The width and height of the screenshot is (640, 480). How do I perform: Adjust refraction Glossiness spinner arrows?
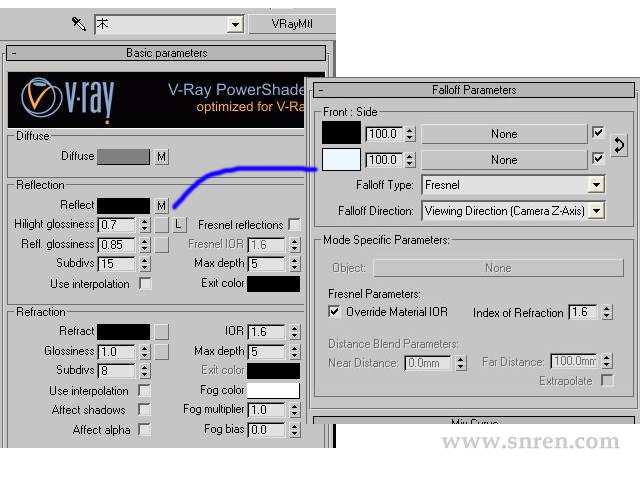click(x=144, y=351)
